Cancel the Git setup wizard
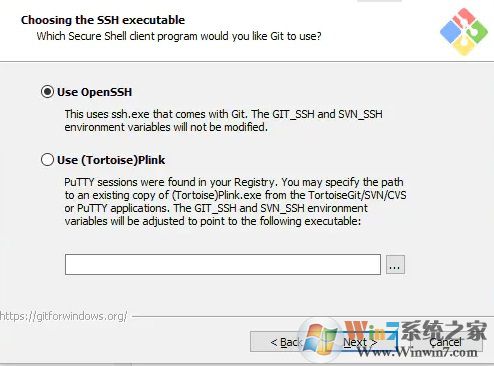 [446, 342]
